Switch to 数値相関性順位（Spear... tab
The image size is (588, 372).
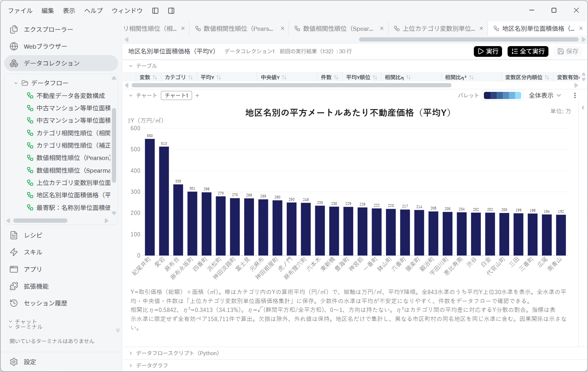coord(338,29)
